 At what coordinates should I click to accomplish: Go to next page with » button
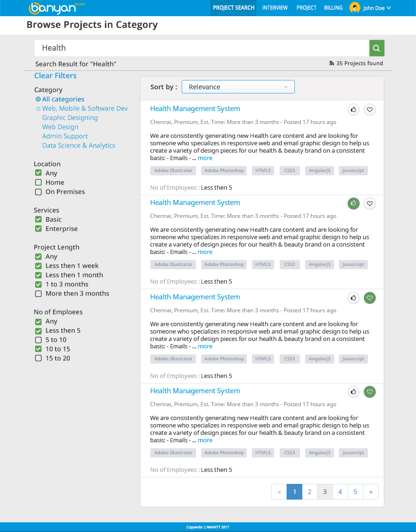371,492
